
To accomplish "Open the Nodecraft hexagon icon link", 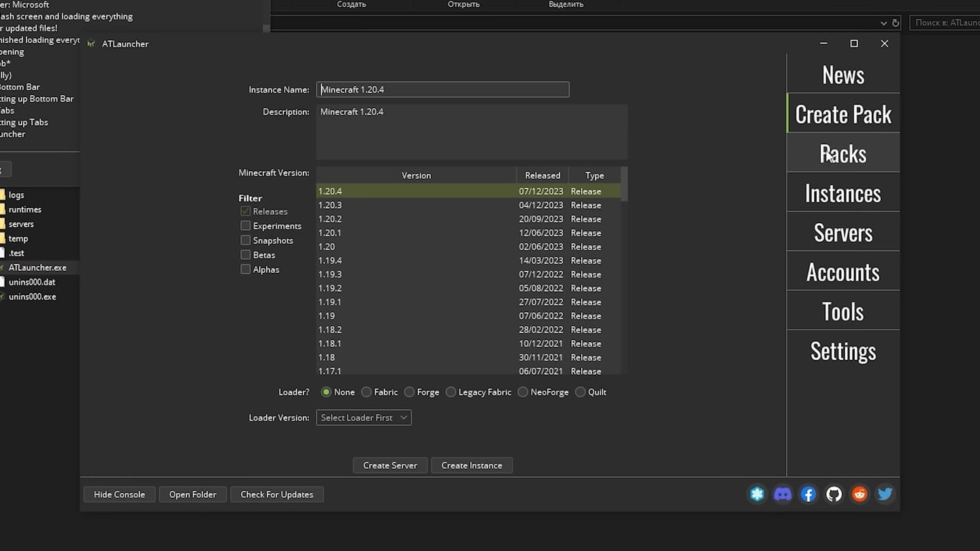I will click(757, 495).
